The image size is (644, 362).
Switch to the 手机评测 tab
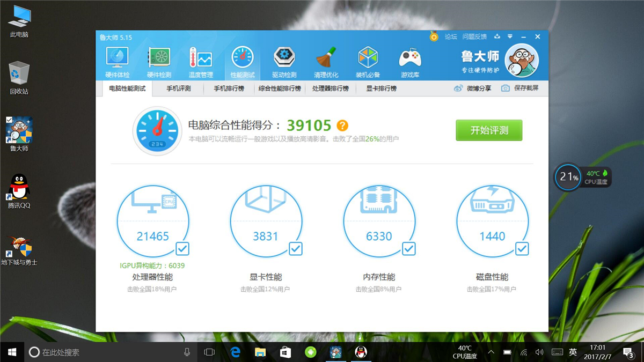point(178,88)
